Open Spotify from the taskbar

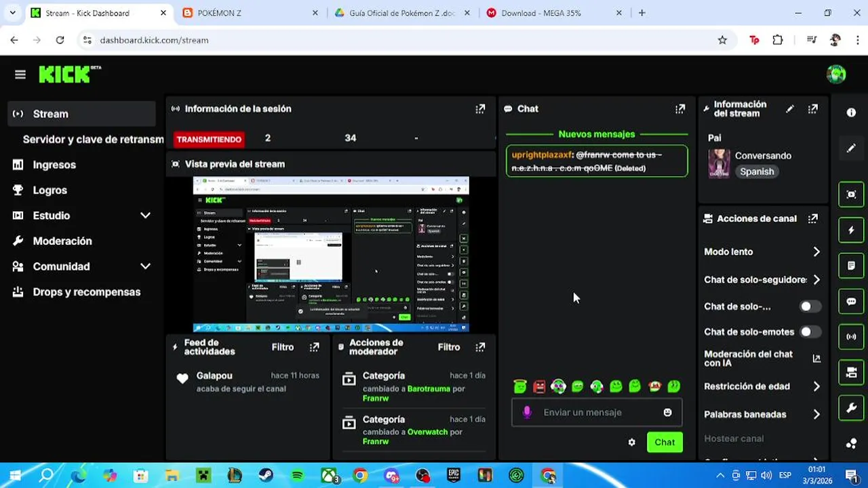(x=297, y=476)
